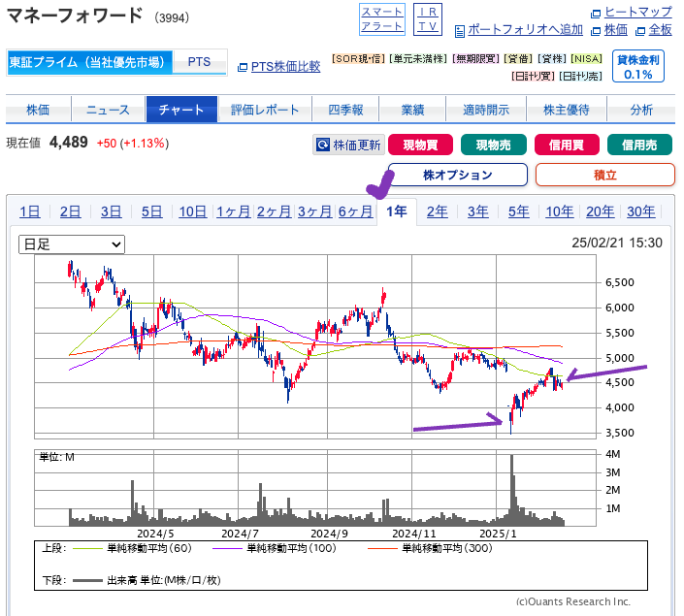Click the popup icon beside ヒートマップ

tap(596, 14)
